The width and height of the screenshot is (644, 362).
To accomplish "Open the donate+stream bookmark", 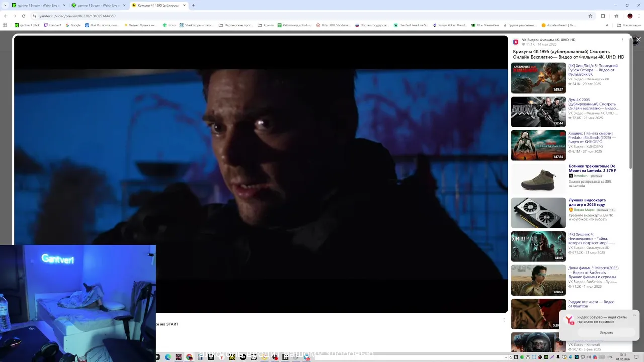I will point(558,25).
